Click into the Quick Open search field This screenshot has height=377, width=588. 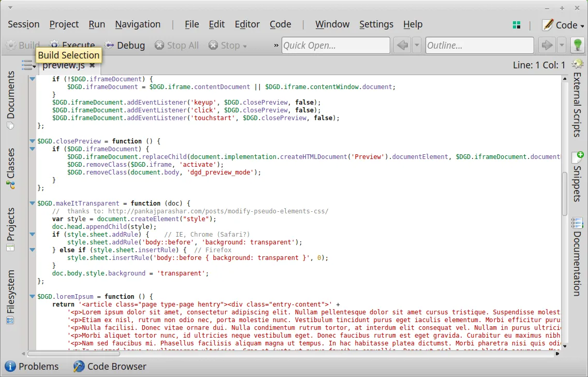(335, 46)
